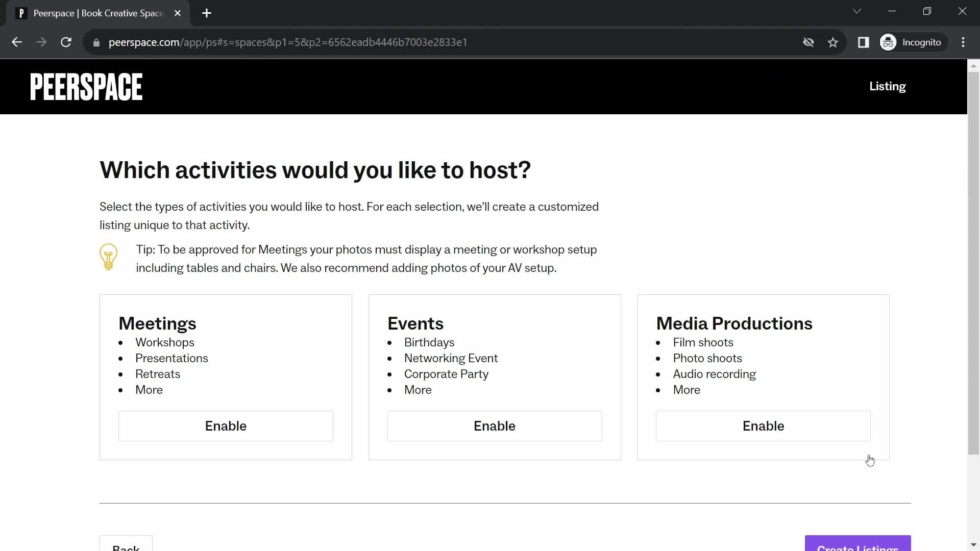Click the new tab plus icon

click(x=207, y=13)
